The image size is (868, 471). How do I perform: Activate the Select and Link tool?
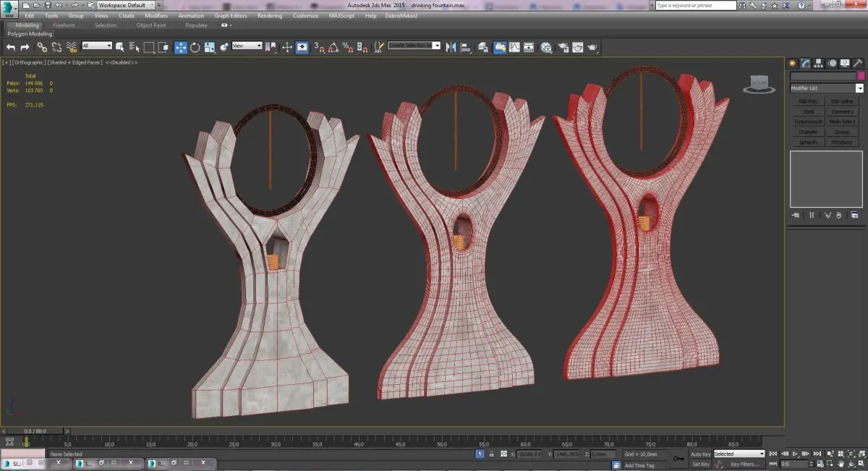tap(42, 47)
